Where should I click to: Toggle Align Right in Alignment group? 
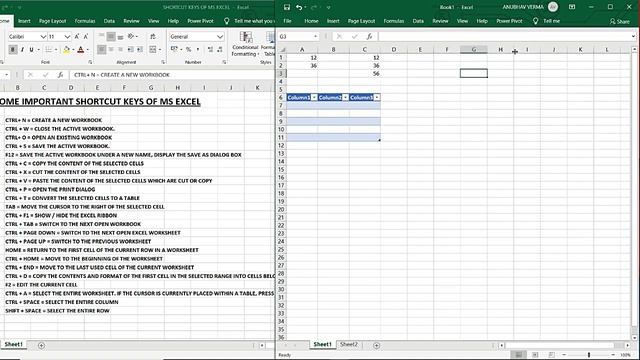120,49
